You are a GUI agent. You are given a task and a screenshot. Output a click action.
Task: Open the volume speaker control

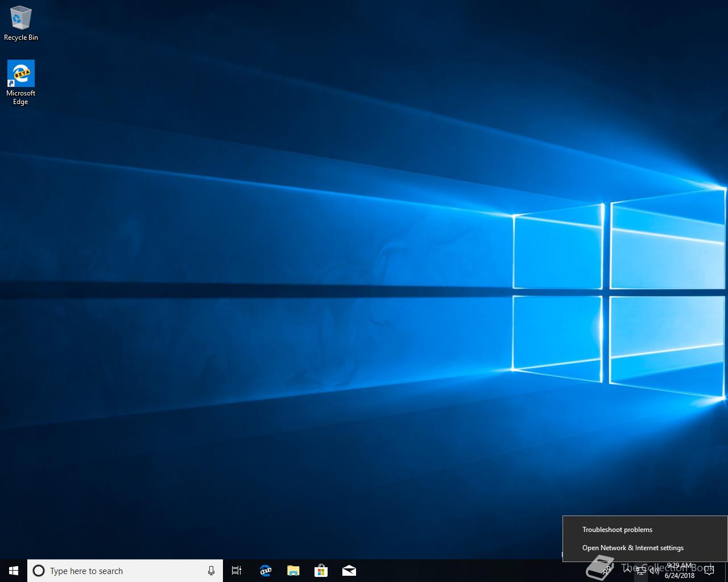(655, 571)
